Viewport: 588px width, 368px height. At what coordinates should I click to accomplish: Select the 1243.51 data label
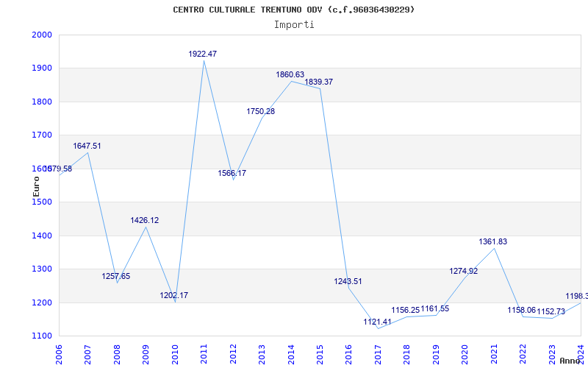pos(348,282)
